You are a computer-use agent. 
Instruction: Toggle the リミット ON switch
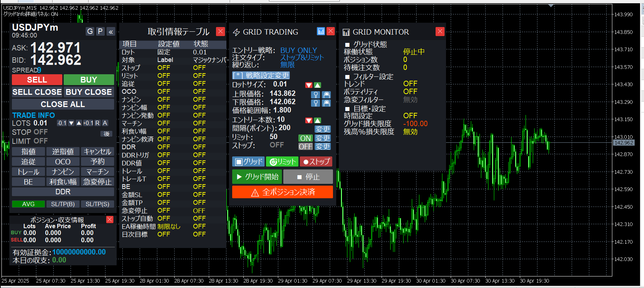point(305,138)
